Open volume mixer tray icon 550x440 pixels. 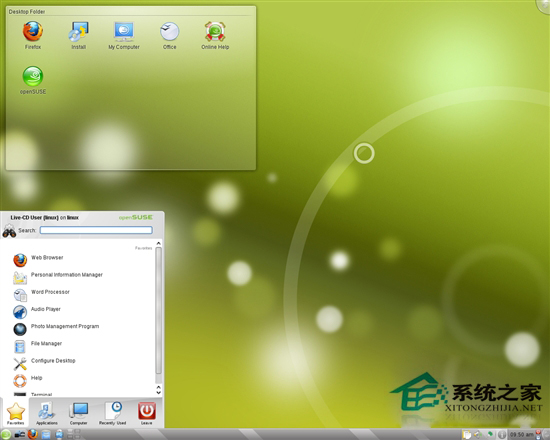coord(478,435)
